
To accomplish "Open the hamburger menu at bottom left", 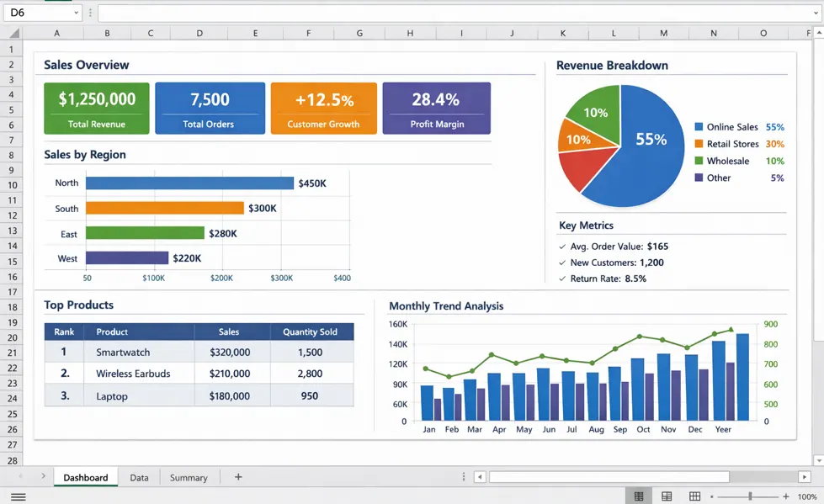I will tap(19, 496).
